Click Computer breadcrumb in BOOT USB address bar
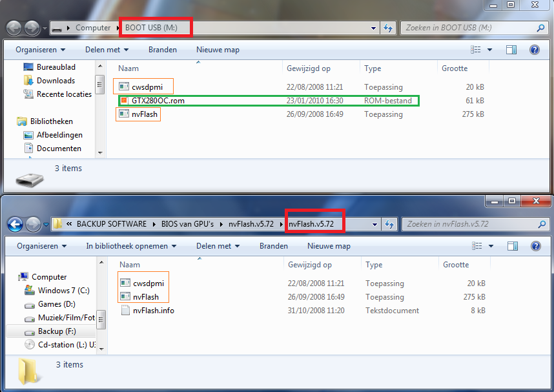Viewport: 554px width, 392px height. (93, 28)
